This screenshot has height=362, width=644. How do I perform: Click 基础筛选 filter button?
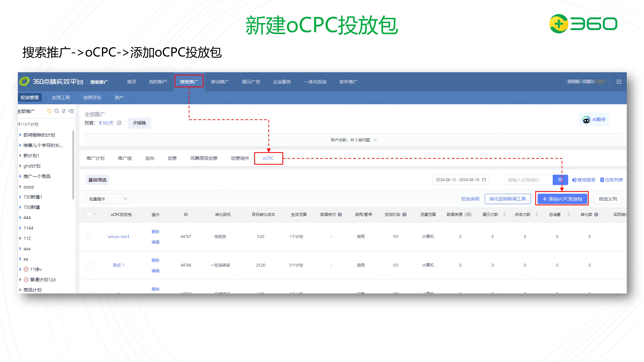(x=97, y=180)
